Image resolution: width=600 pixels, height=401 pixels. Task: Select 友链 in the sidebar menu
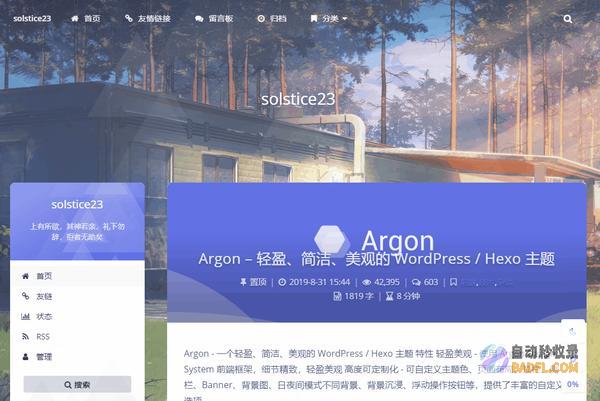[x=44, y=296]
